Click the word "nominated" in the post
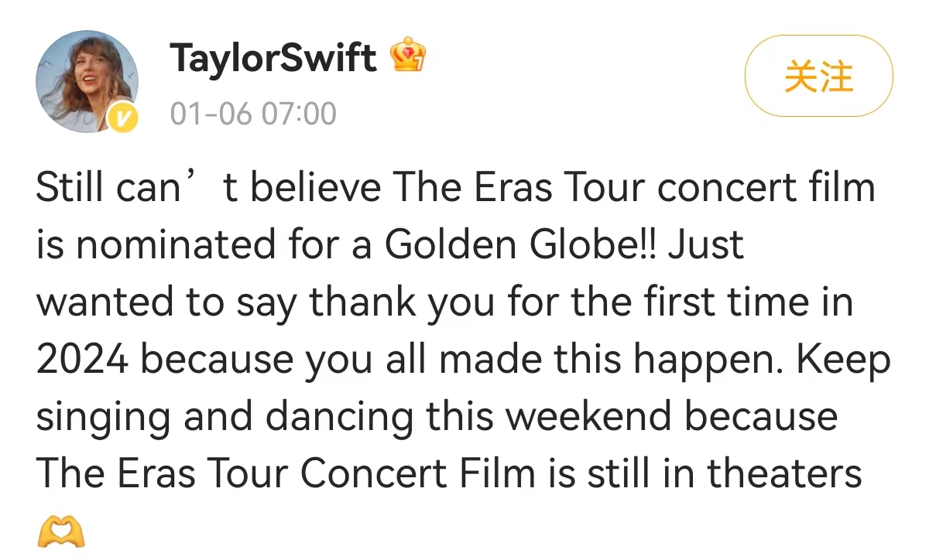929x560 pixels. coord(174,246)
